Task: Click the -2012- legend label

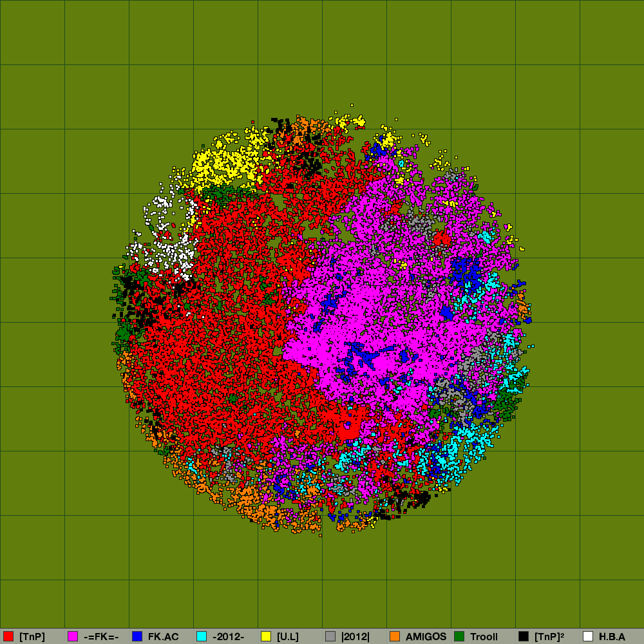Action: coord(229,637)
